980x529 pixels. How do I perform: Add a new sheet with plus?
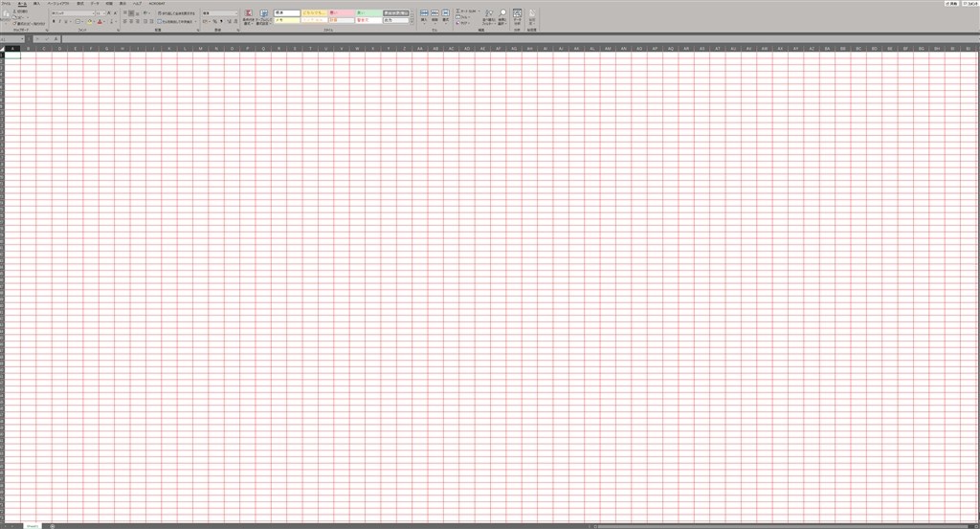tap(52, 526)
